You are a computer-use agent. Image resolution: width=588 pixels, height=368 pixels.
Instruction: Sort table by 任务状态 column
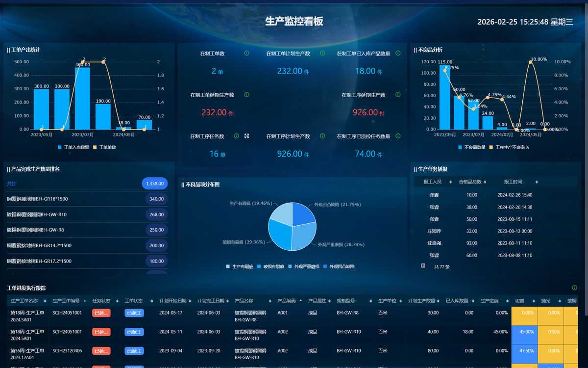tap(118, 301)
